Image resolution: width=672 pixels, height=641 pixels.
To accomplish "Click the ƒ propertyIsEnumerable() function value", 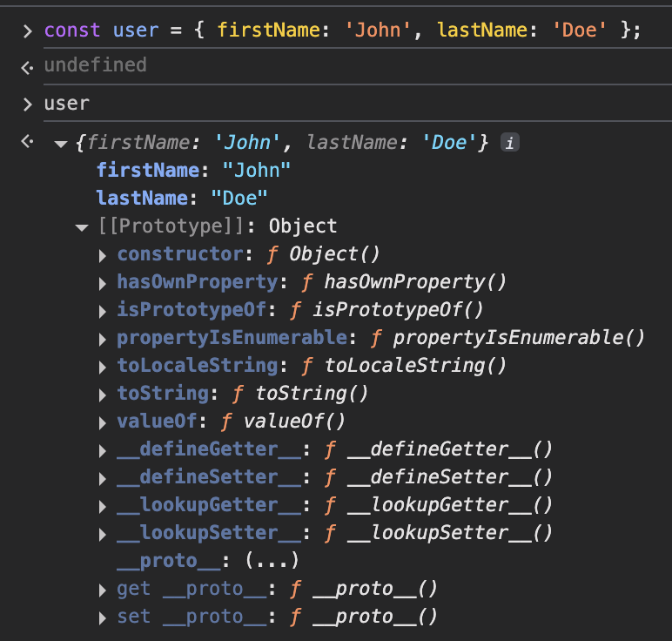I will click(x=507, y=337).
